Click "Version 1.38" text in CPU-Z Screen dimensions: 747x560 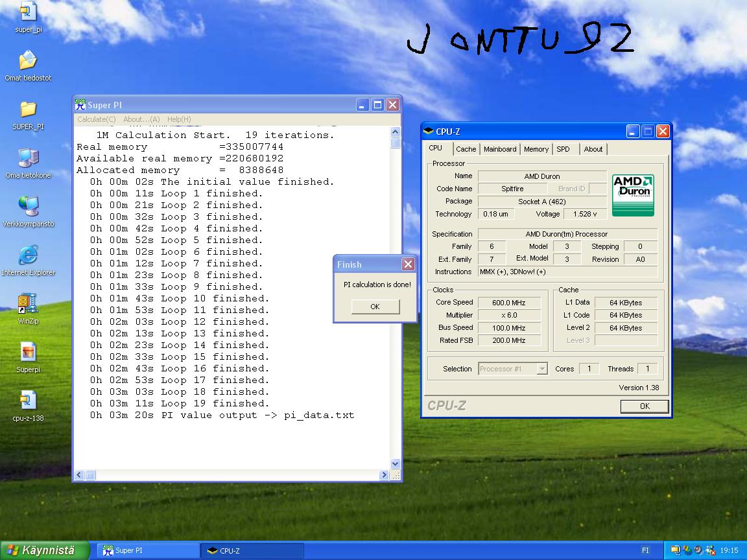click(x=639, y=388)
